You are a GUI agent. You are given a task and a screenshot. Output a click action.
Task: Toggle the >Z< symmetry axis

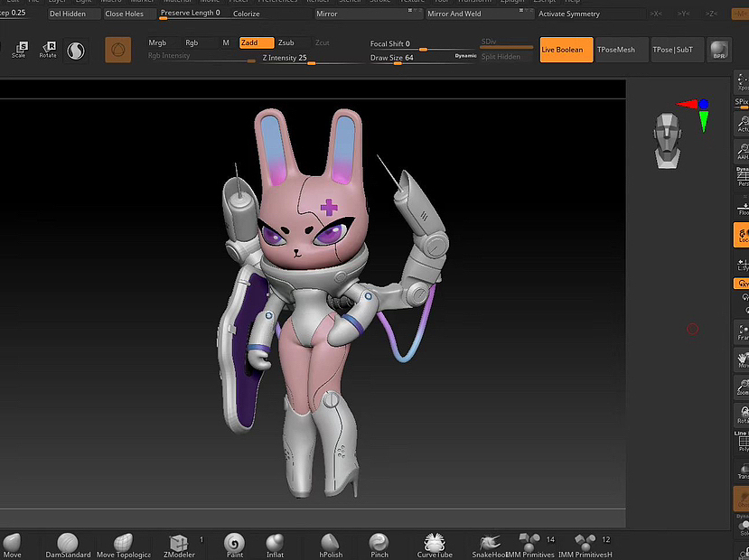pyautogui.click(x=711, y=14)
